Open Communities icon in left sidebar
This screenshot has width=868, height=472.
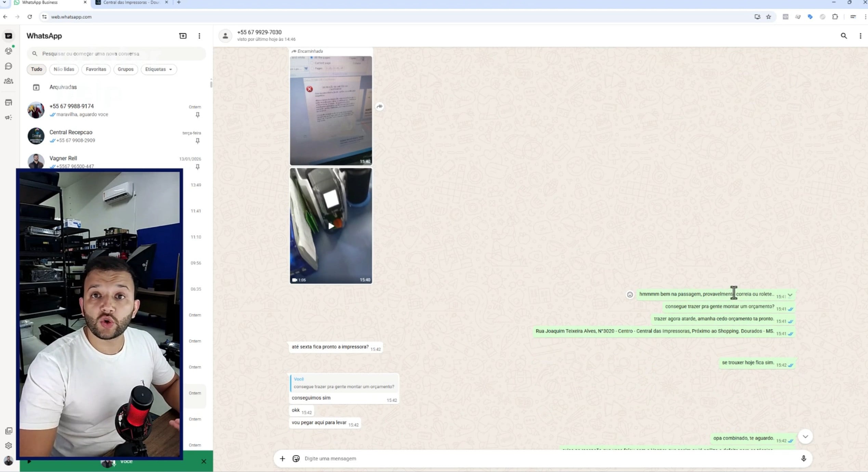9,81
